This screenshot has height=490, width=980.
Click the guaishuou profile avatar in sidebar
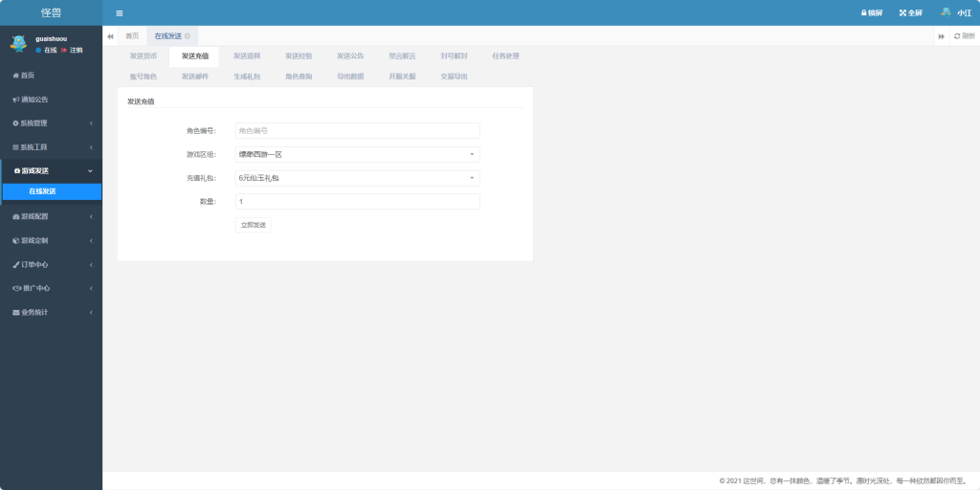[x=18, y=43]
